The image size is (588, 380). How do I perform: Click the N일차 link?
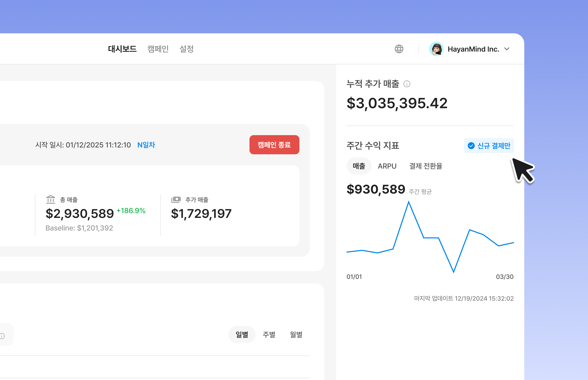coord(146,145)
